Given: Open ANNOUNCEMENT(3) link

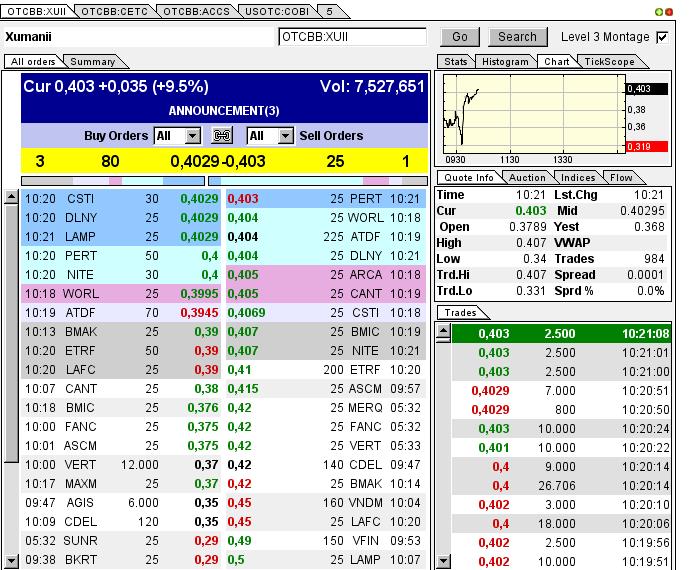Looking at the screenshot, I should (224, 110).
